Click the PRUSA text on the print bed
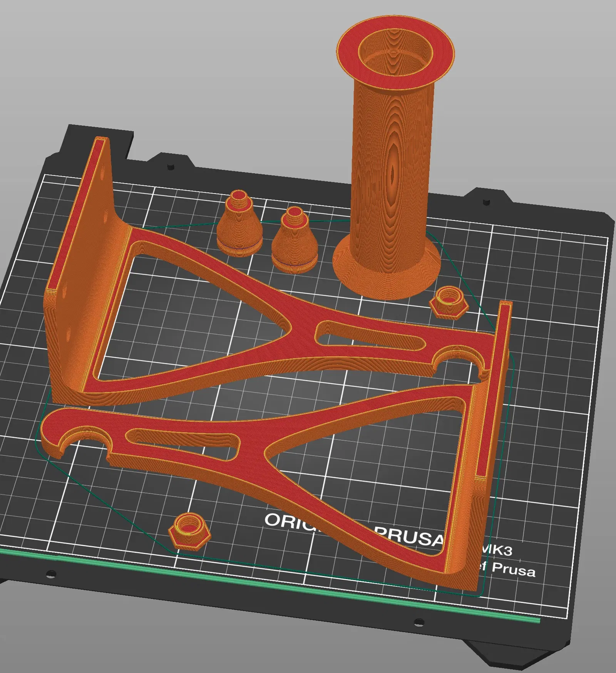616x673 pixels. pyautogui.click(x=408, y=537)
